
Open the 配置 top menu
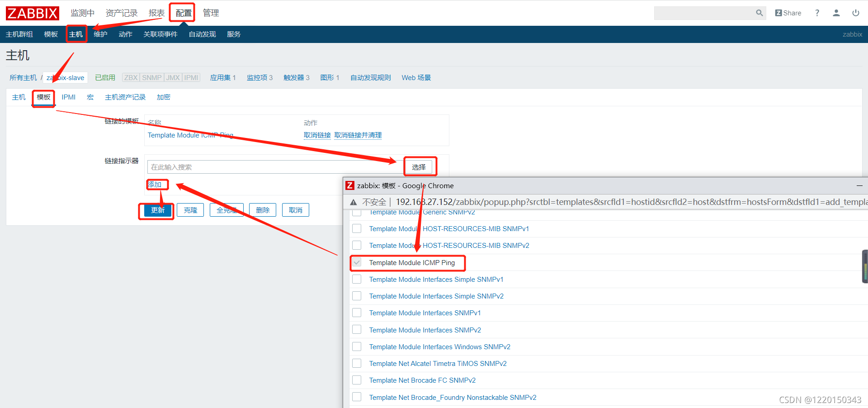(184, 13)
